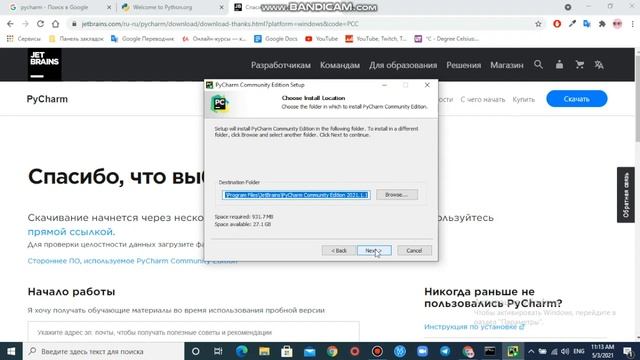Open the Chrome profile avatar
The image size is (640, 360).
pyautogui.click(x=617, y=24)
